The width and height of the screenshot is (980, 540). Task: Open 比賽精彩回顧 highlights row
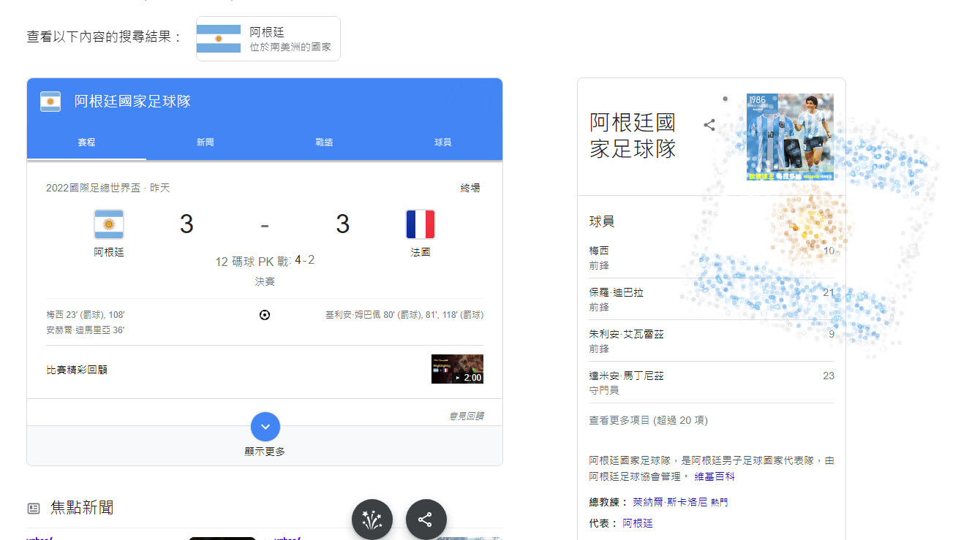(x=265, y=370)
